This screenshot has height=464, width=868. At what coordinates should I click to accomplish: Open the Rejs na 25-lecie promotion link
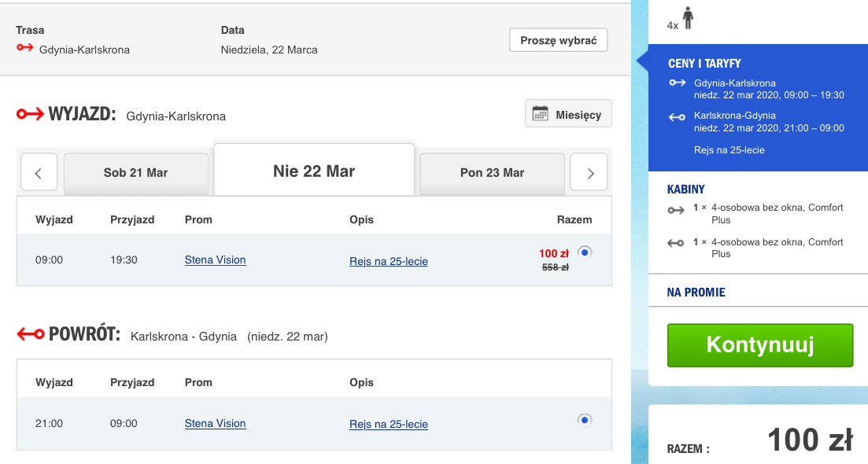pos(389,260)
